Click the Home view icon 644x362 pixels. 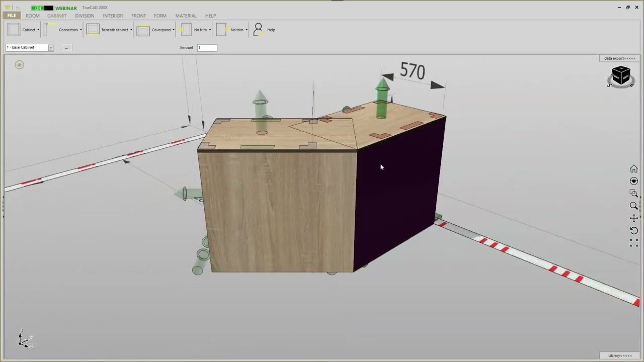tap(634, 169)
